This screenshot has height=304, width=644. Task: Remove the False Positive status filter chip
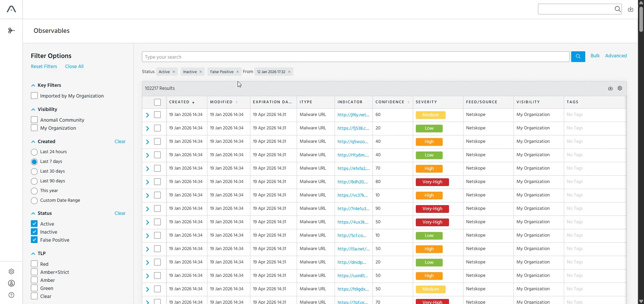(x=238, y=72)
